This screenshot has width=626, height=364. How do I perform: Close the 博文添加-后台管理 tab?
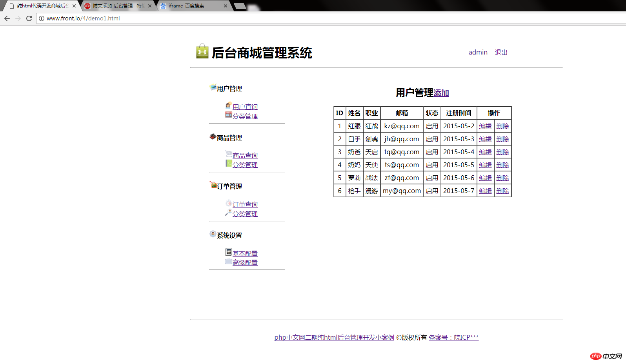pos(150,6)
